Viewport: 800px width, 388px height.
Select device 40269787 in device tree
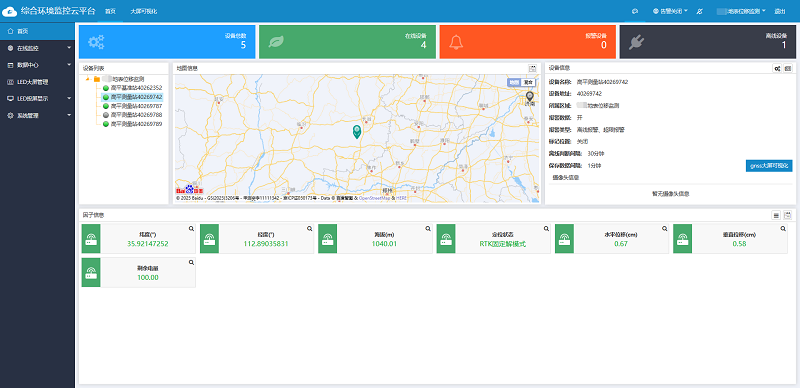136,106
